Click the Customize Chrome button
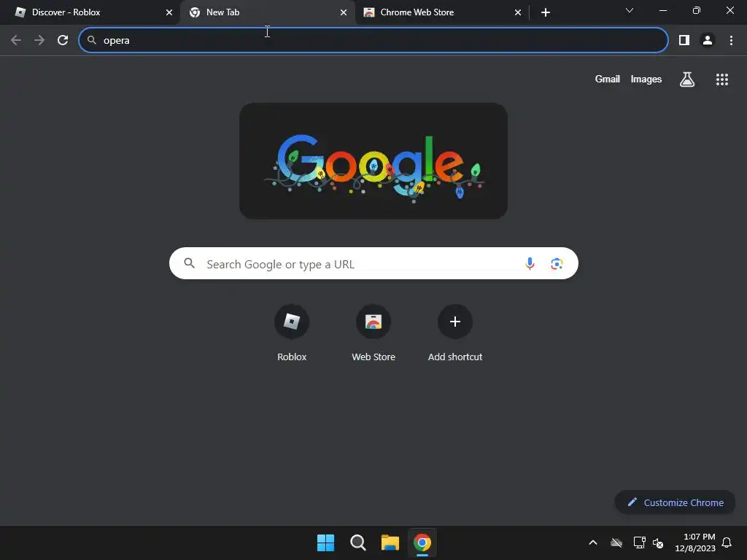The image size is (747, 560). pos(675,502)
